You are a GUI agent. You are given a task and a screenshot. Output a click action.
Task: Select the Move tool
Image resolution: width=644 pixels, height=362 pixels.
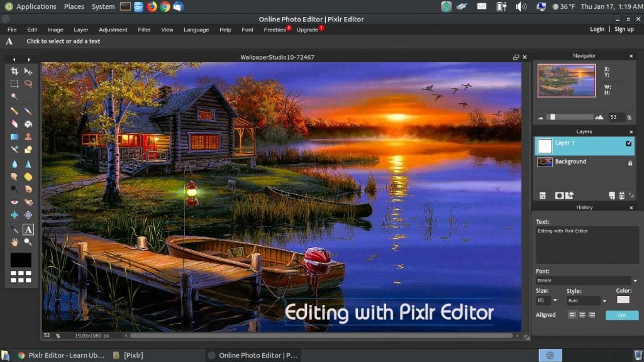28,71
